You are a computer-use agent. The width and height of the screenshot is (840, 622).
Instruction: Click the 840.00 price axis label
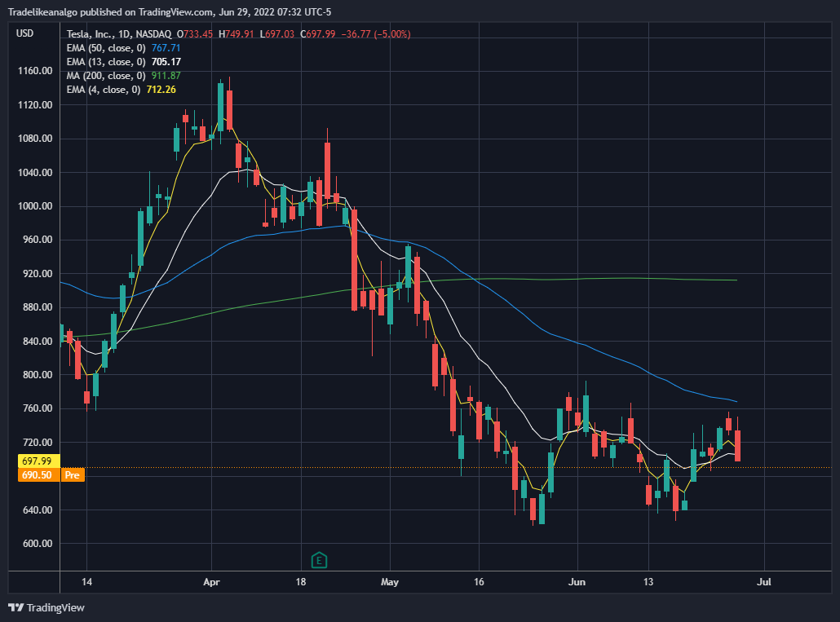(x=38, y=341)
